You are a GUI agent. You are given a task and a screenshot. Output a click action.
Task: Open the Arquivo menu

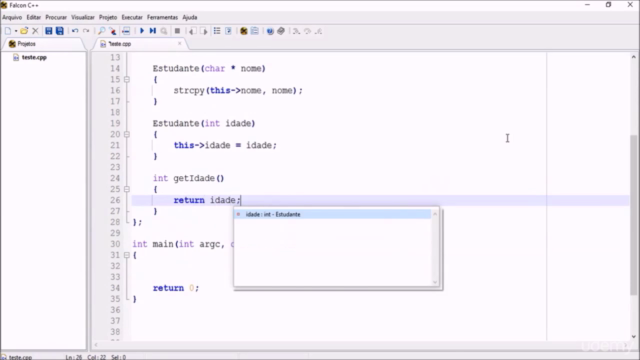(x=12, y=17)
